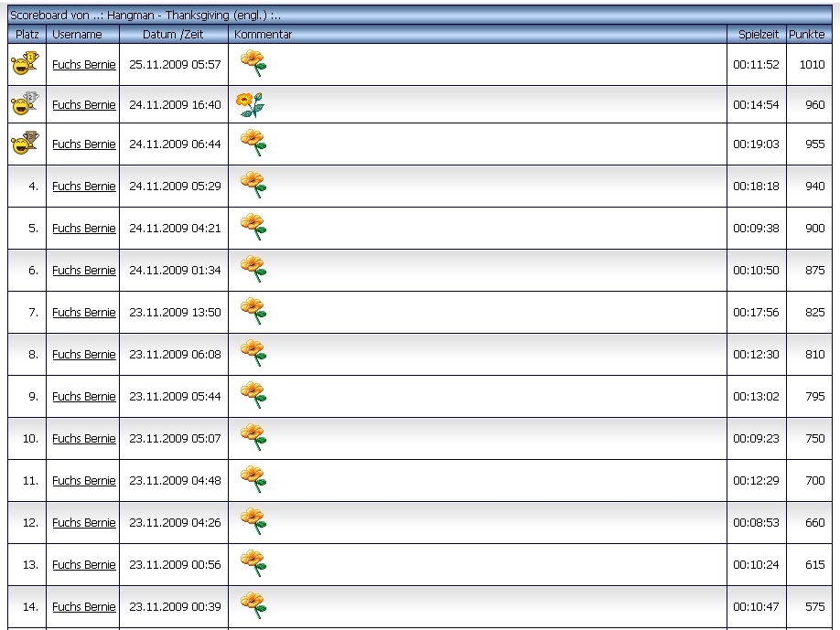
Task: Click the Punkte column header
Action: [807, 34]
